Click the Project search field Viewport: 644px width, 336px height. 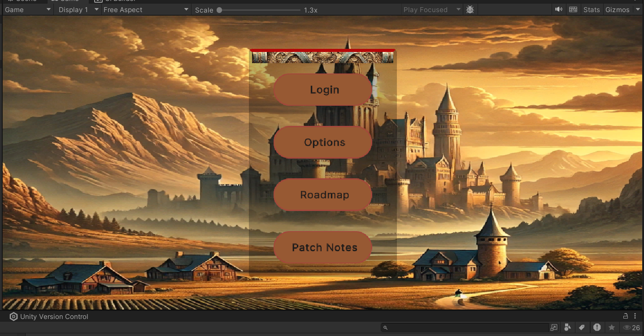click(465, 327)
